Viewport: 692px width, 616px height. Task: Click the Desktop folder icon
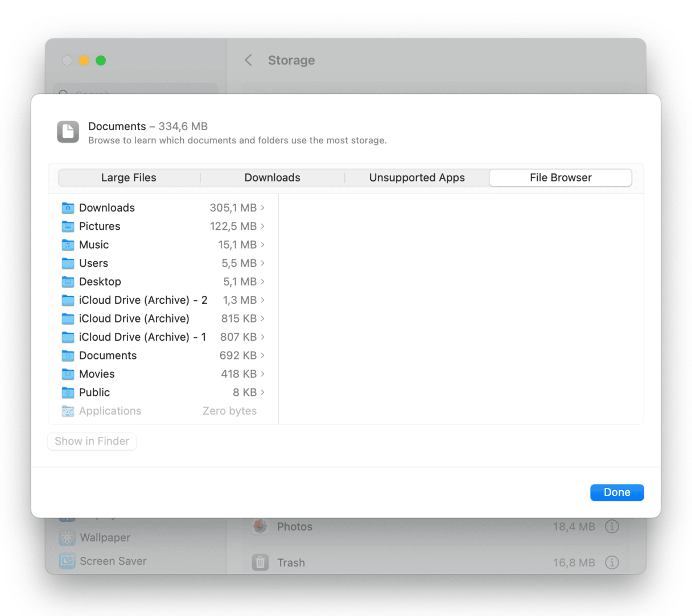click(68, 282)
